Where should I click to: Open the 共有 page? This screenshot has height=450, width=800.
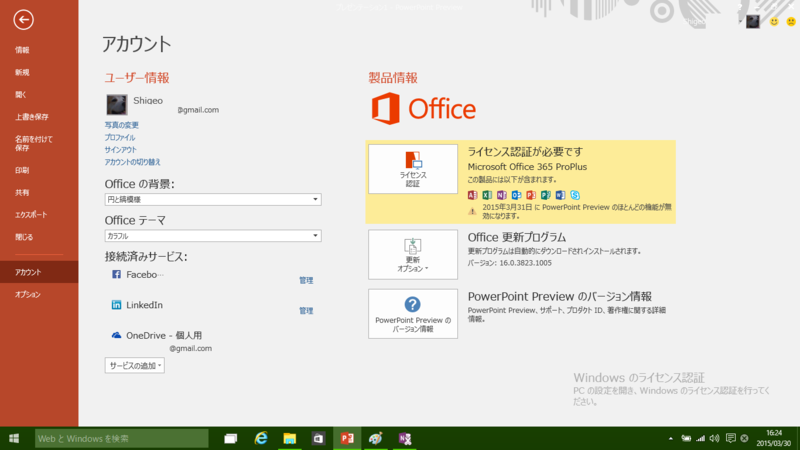point(22,192)
